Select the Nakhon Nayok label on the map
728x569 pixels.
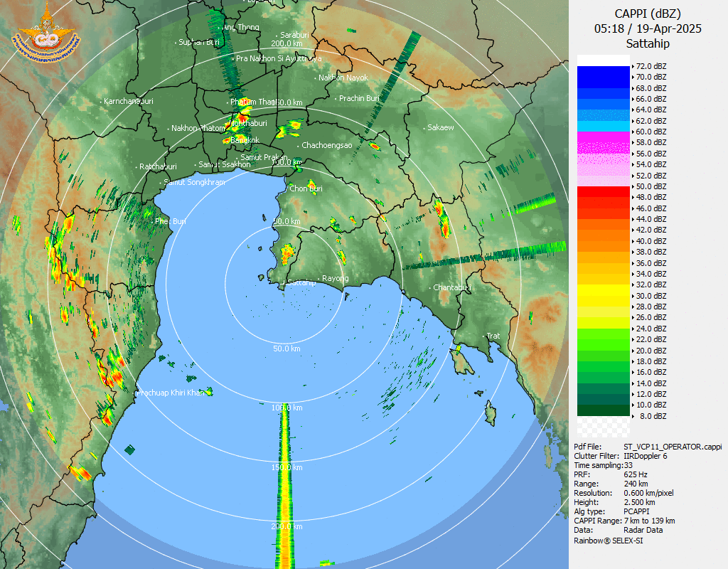click(x=343, y=78)
